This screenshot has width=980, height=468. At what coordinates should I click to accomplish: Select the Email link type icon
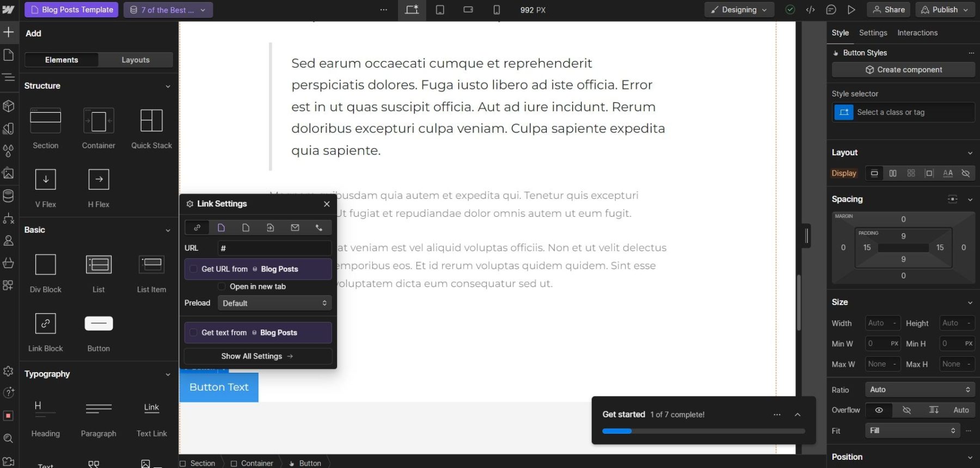[295, 228]
